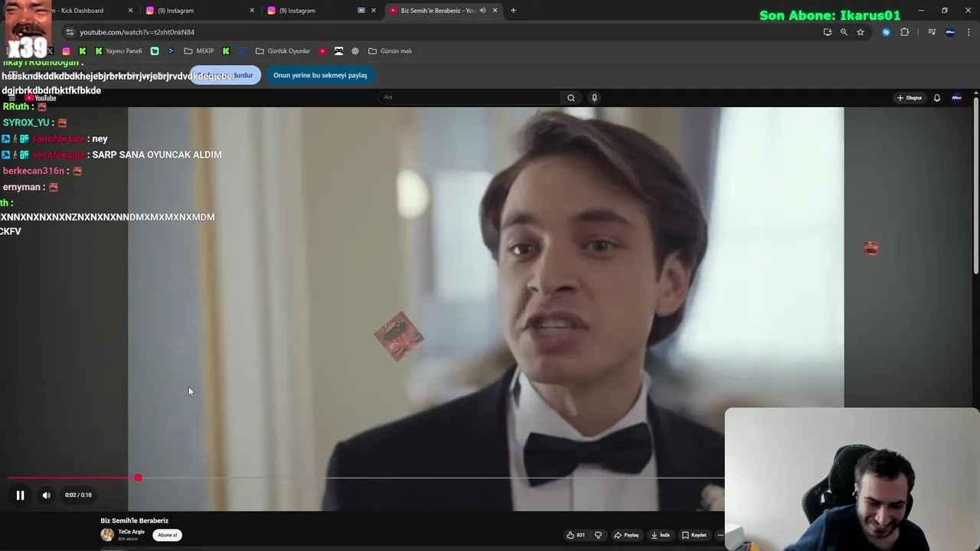Image resolution: width=980 pixels, height=551 pixels.
Task: Click the youtube.com URL in the address bar
Action: 137,32
